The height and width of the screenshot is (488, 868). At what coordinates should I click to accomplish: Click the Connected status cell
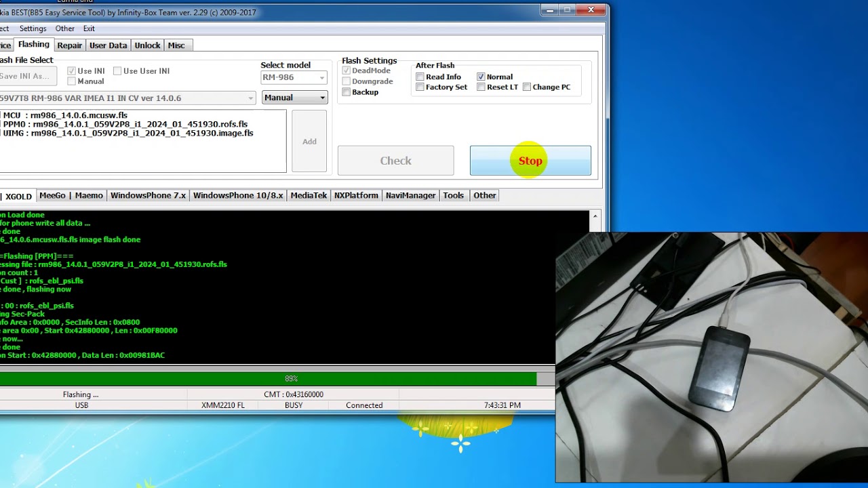[x=364, y=405]
